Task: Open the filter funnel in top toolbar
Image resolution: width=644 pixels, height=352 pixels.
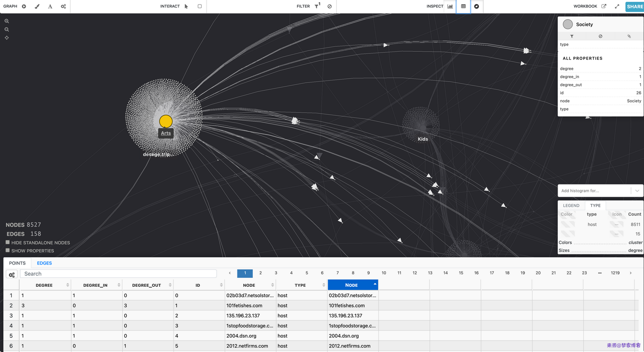Action: (x=317, y=6)
